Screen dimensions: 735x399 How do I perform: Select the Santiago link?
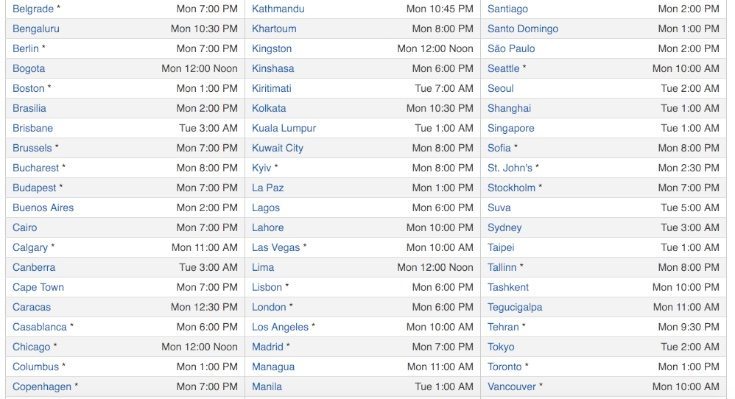click(508, 9)
